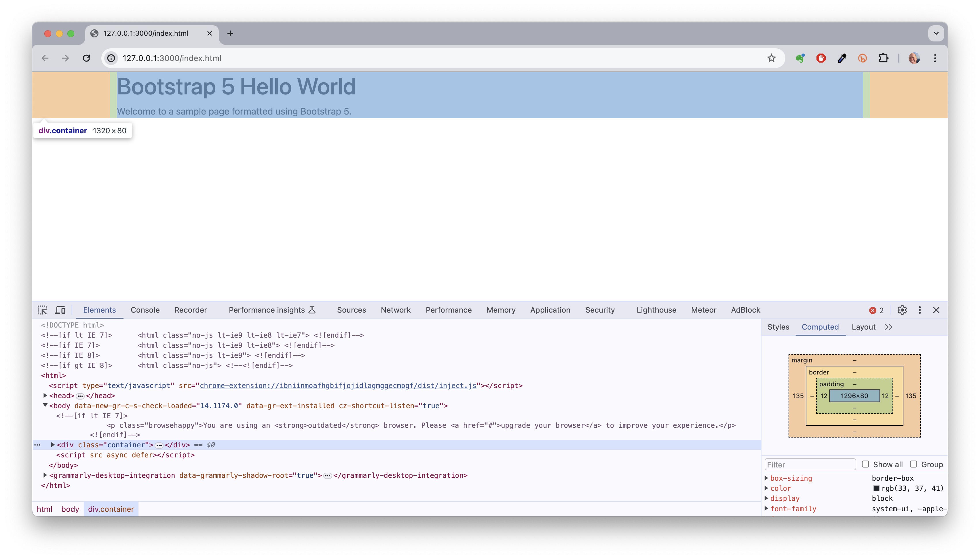The height and width of the screenshot is (559, 980).
Task: Toggle the device toolbar icon
Action: pyautogui.click(x=60, y=310)
